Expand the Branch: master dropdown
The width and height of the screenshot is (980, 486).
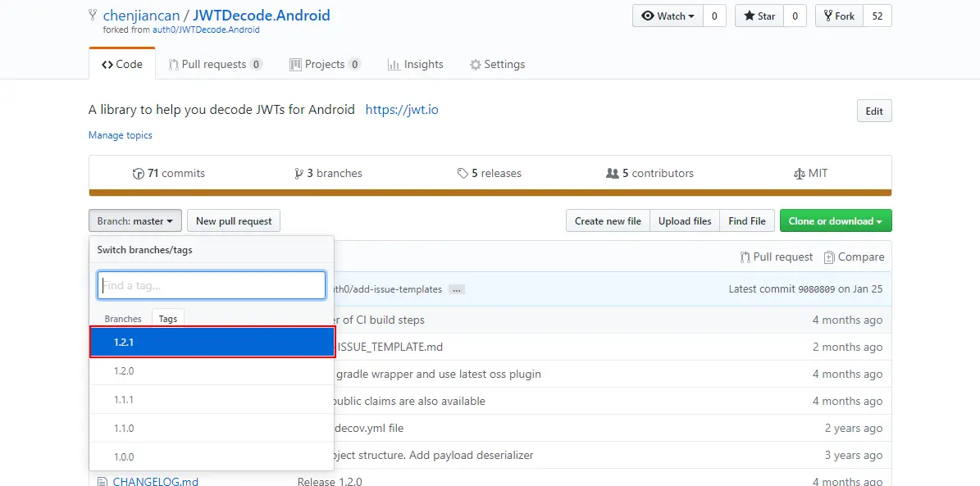(x=135, y=221)
